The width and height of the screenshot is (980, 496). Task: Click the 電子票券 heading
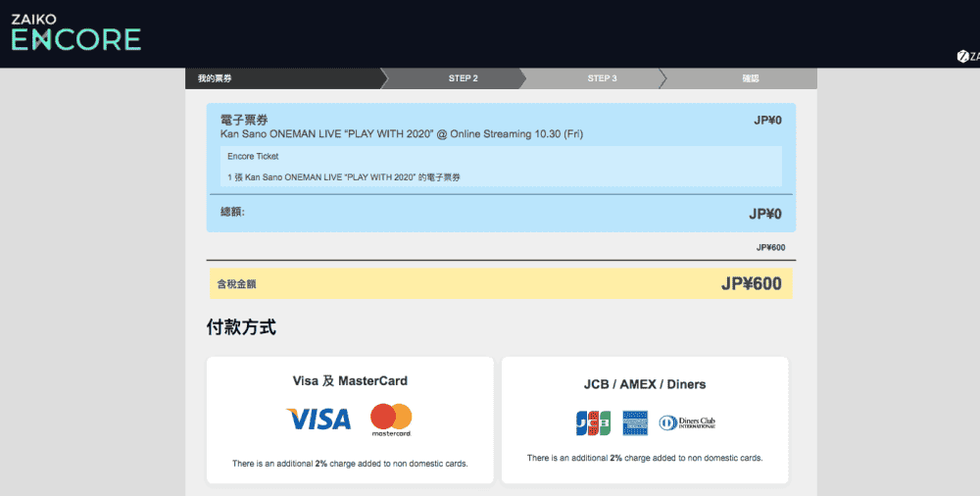(x=244, y=121)
